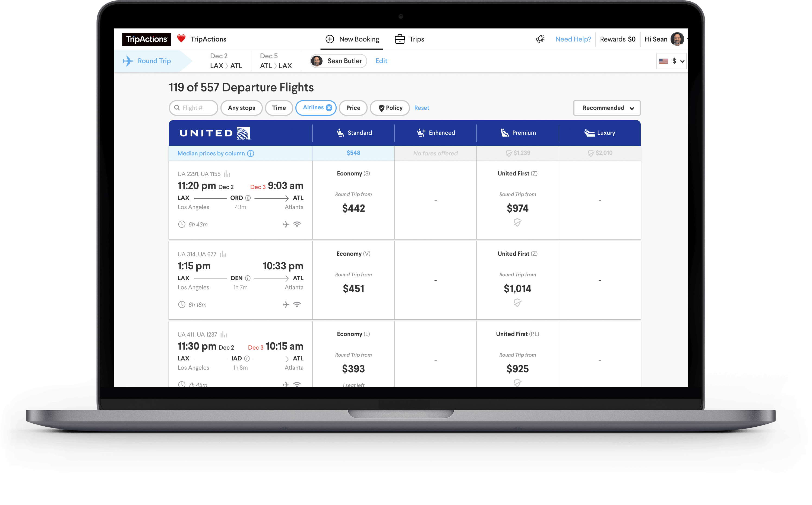Click bar chart icon beside UA 314
812x505 pixels.
pos(223,254)
